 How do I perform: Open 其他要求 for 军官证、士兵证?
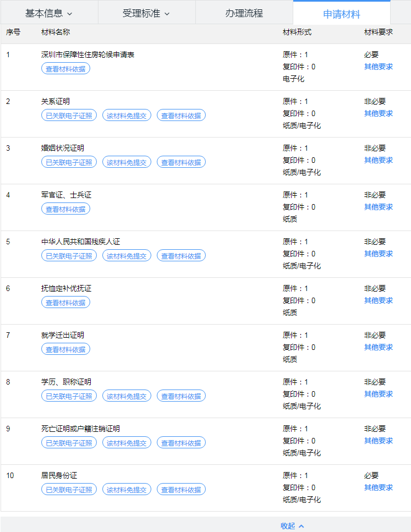click(379, 207)
